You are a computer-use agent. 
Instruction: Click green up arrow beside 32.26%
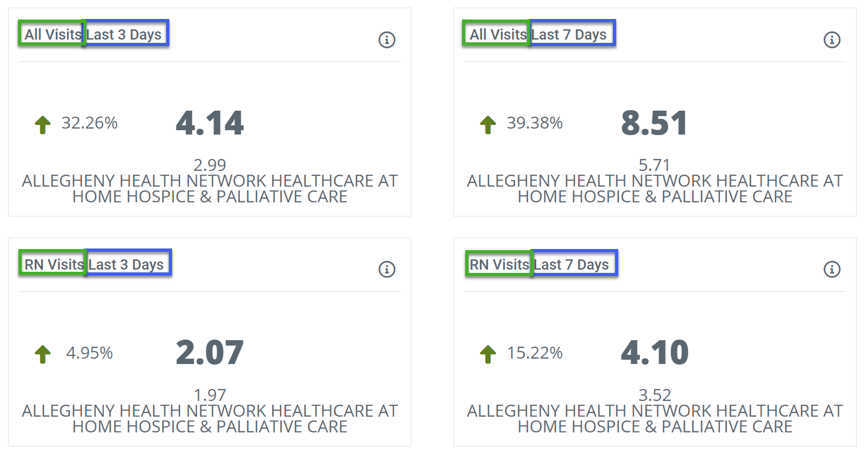[x=43, y=125]
